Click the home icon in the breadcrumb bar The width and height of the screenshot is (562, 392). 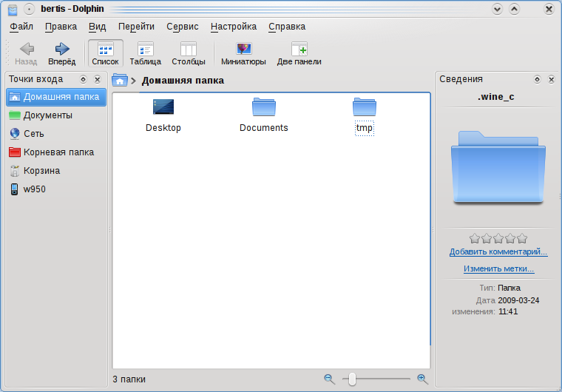(120, 81)
